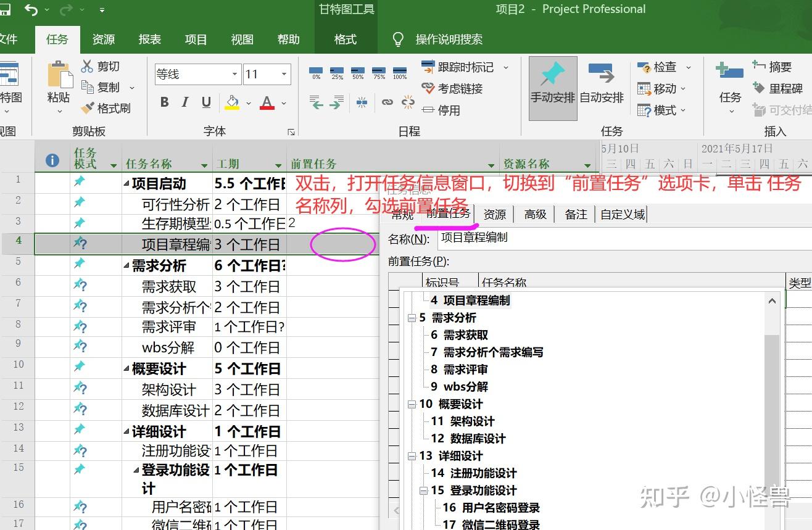Screen dimensions: 812x530
Task: Collapse the 概要设计 summary task in grid
Action: tap(126, 369)
